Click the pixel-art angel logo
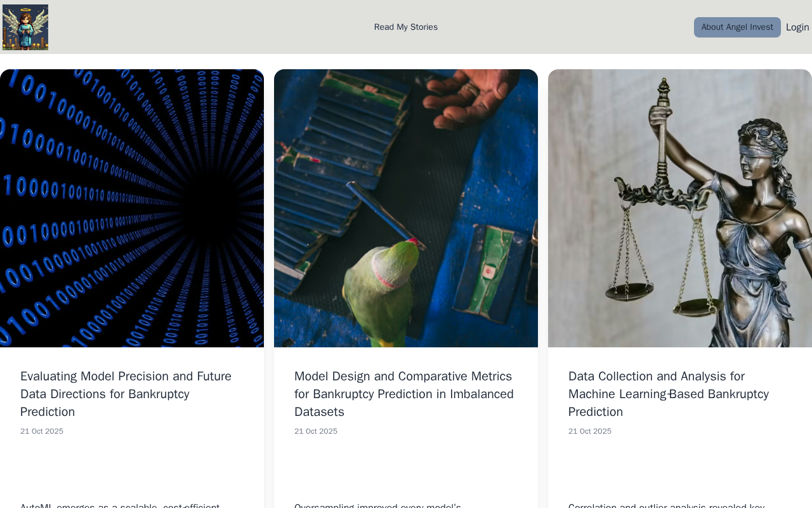This screenshot has height=508, width=812. 25,27
